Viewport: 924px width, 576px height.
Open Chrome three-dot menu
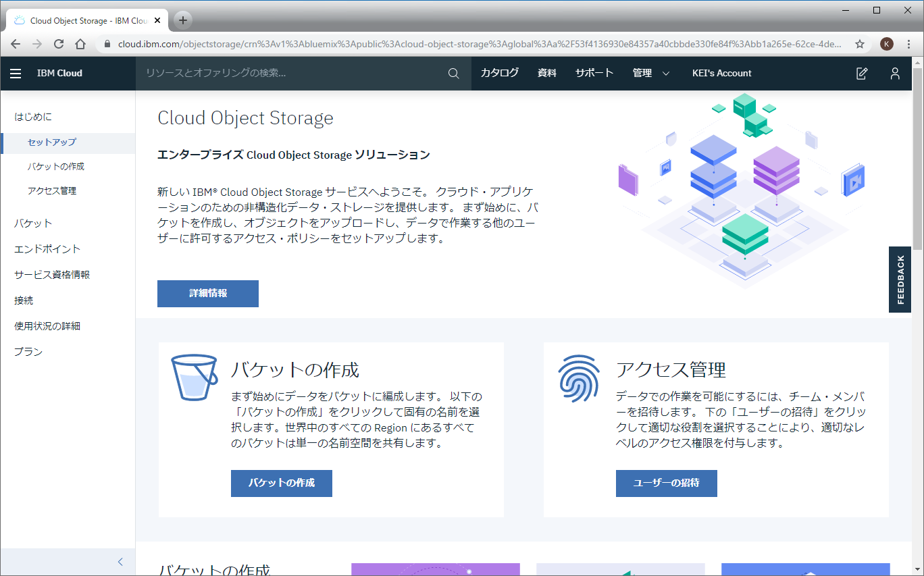(x=908, y=44)
